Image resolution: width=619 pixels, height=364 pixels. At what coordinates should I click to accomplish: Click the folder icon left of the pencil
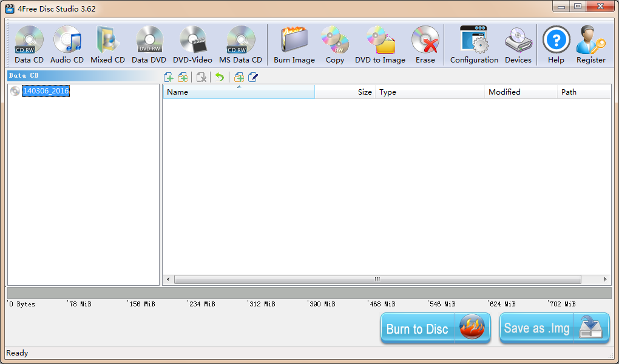tap(239, 77)
